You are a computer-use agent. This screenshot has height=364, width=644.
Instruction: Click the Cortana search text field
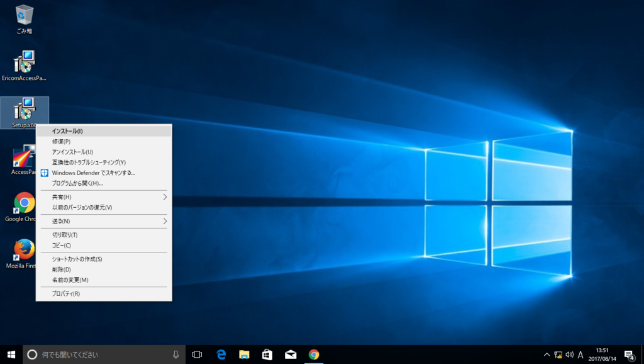pyautogui.click(x=105, y=355)
